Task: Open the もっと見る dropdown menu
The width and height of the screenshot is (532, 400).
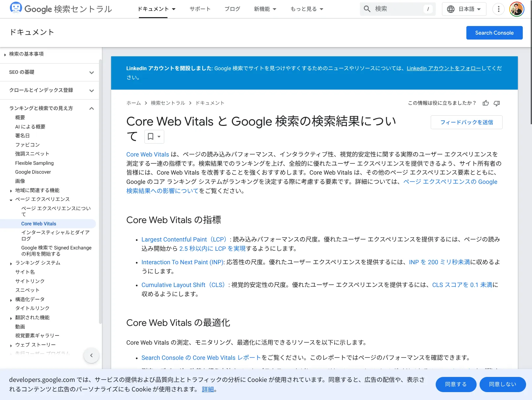Action: 307,9
